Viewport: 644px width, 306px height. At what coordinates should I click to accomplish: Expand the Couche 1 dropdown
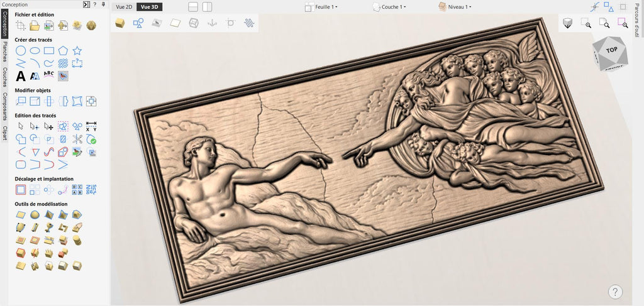(x=389, y=7)
